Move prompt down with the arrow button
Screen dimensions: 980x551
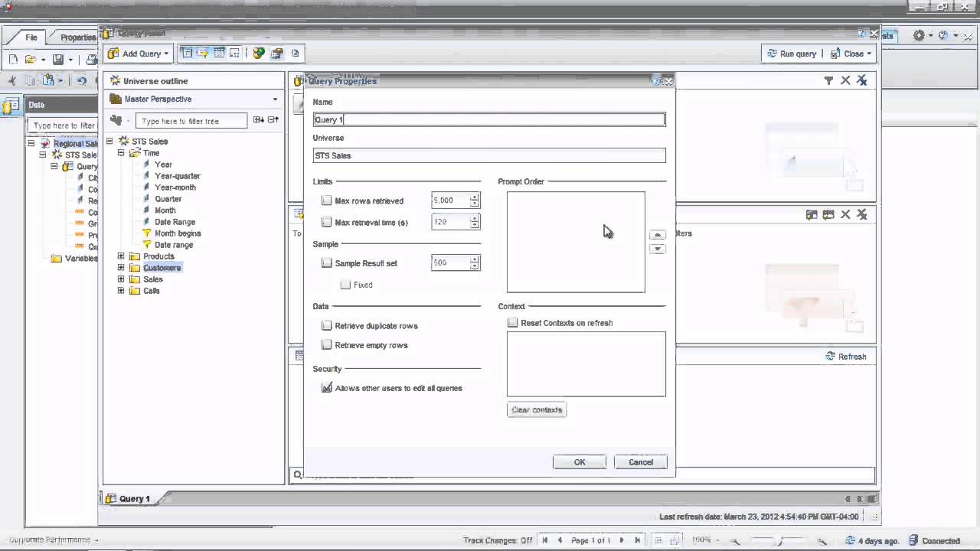tap(657, 249)
